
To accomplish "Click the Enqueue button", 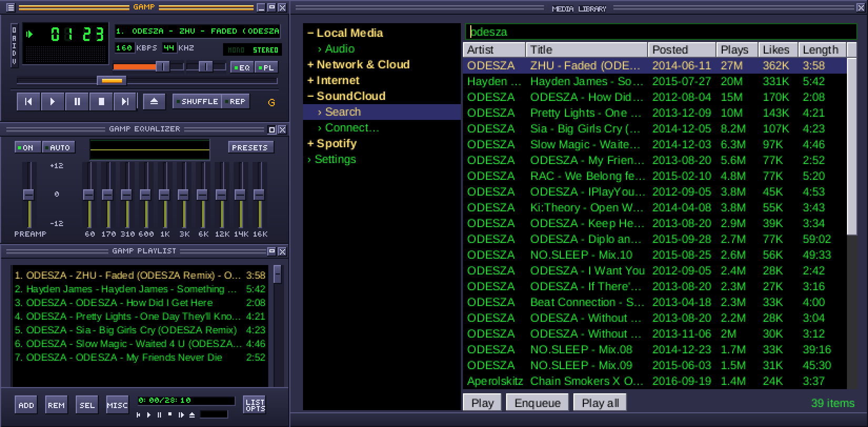I will click(538, 403).
